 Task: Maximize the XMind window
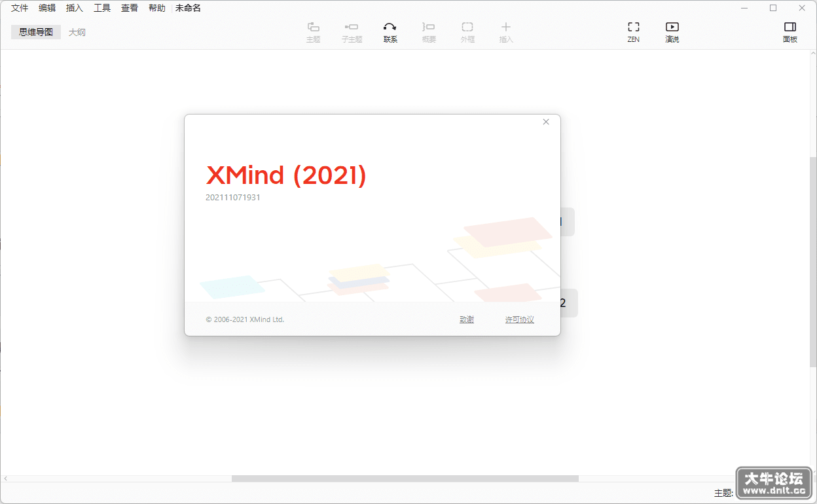click(x=773, y=9)
